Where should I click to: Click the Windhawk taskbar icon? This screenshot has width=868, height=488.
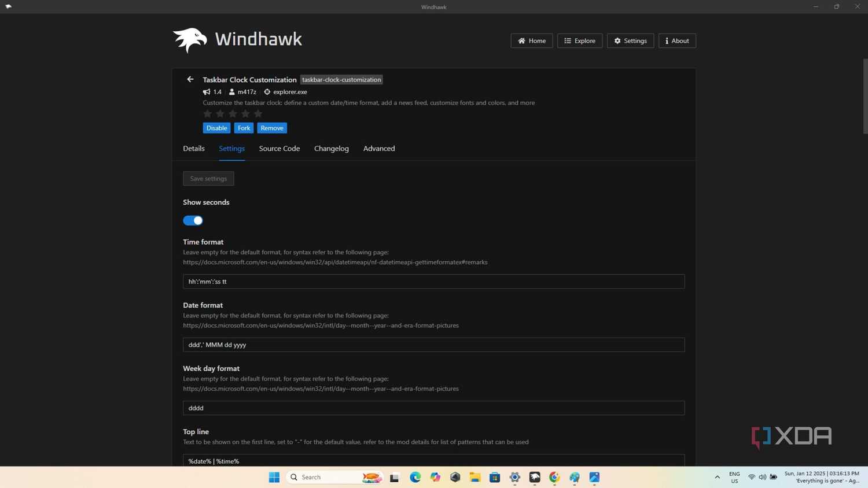tap(535, 477)
